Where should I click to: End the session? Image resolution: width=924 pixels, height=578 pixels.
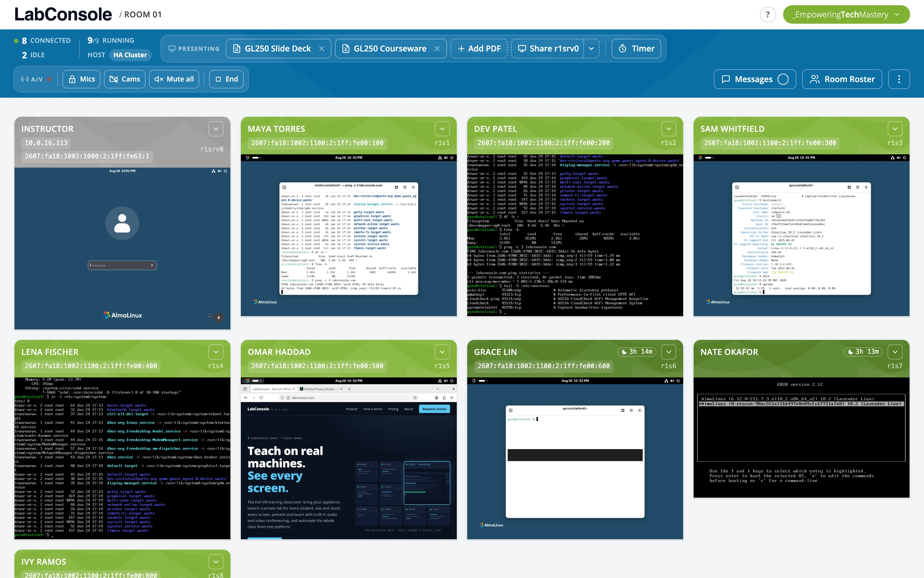[226, 79]
